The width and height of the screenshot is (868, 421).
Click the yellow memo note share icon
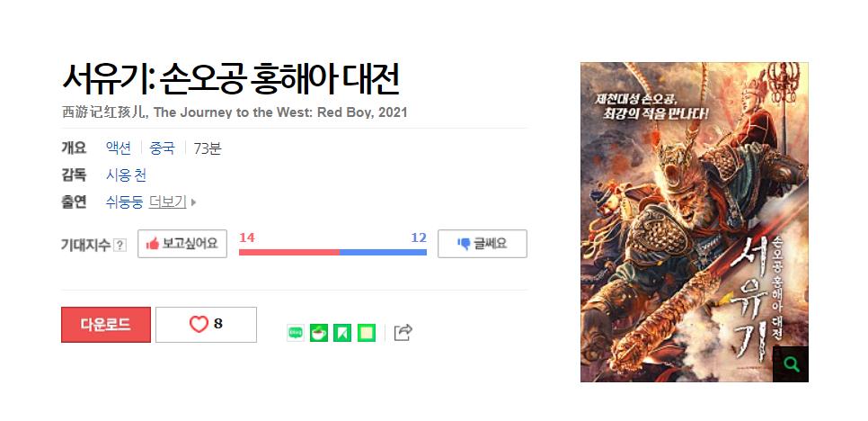pos(367,332)
